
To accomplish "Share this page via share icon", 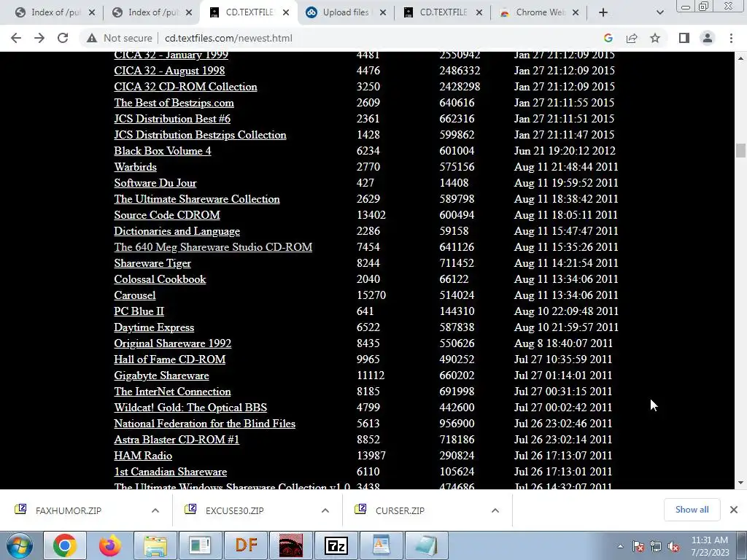I will [632, 38].
